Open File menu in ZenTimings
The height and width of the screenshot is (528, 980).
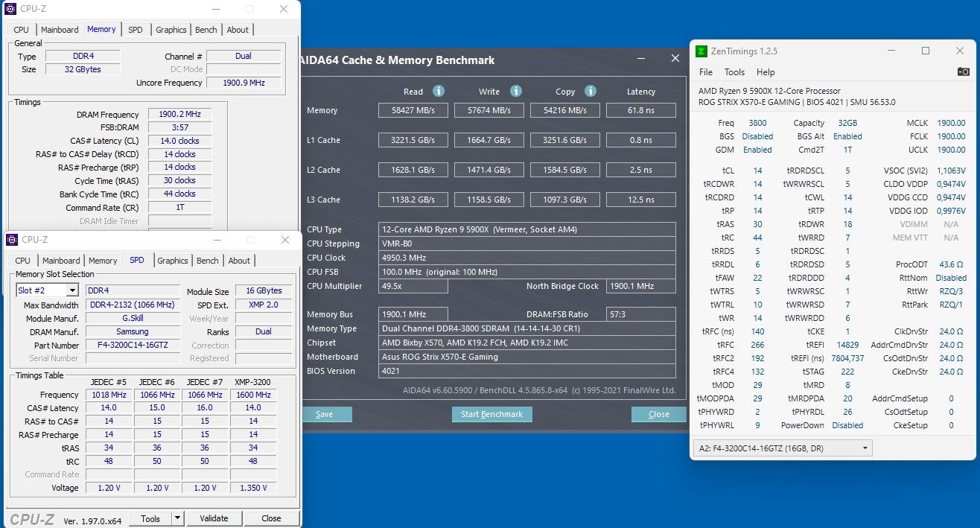(705, 72)
